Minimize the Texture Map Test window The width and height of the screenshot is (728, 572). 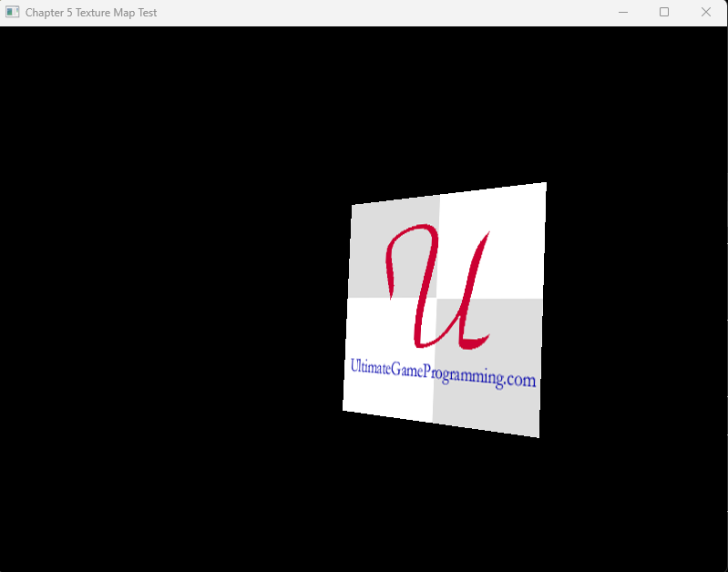tap(623, 13)
